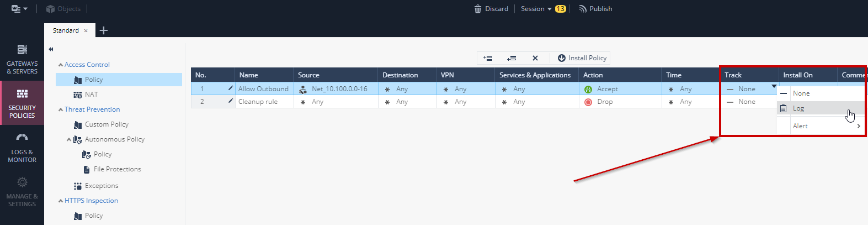The image size is (868, 225).
Task: Open the Objects menu
Action: pyautogui.click(x=63, y=9)
